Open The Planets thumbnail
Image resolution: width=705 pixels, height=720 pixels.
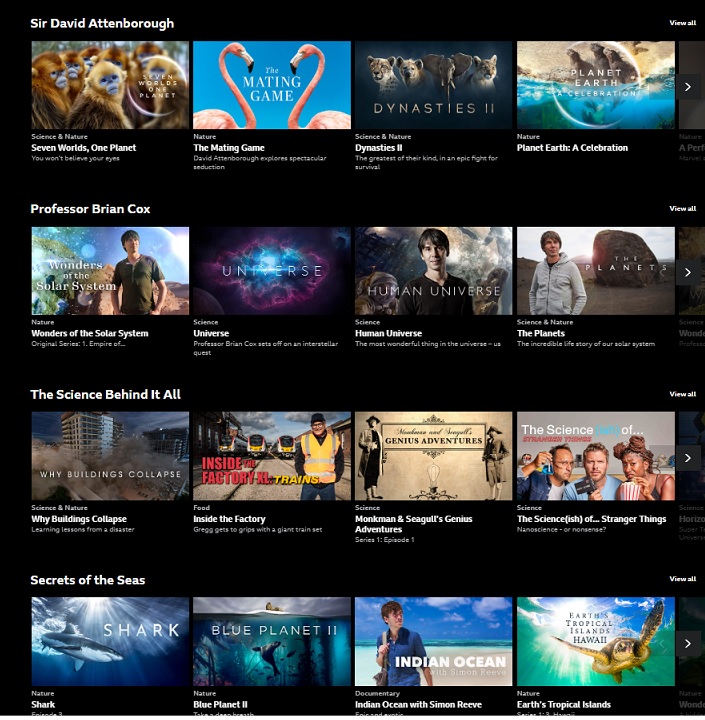tap(596, 271)
